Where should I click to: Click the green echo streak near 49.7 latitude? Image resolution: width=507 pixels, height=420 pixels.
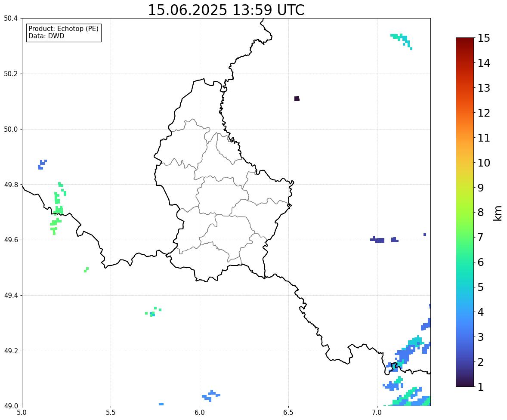(59, 209)
